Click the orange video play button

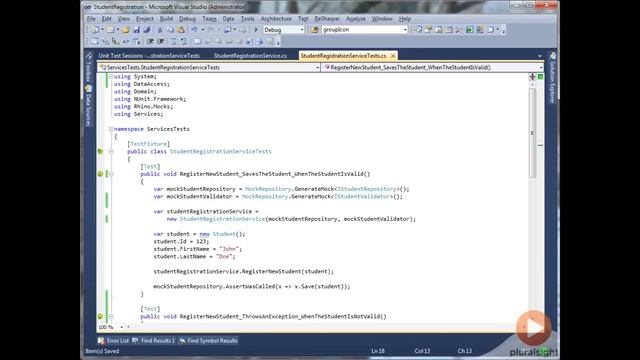coord(533,327)
